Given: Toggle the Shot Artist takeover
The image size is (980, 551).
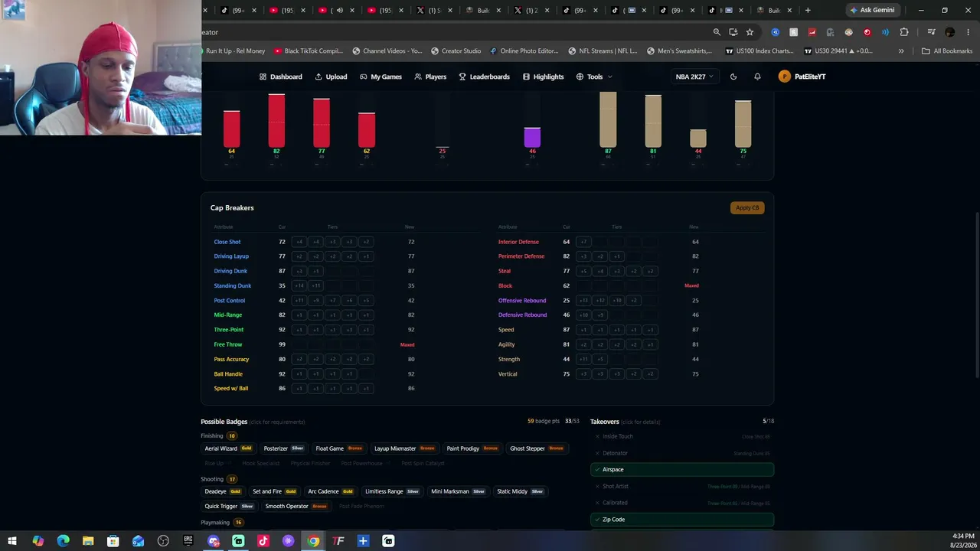Looking at the screenshot, I should pos(682,486).
